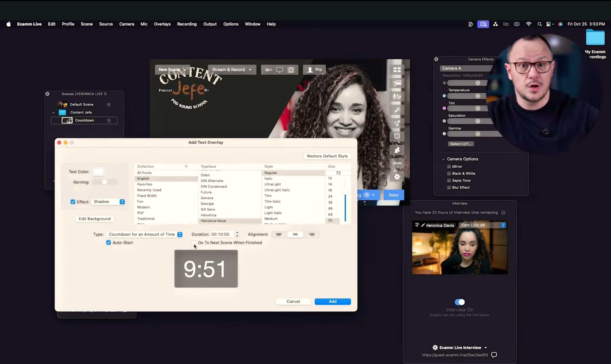This screenshot has height=364, width=611.
Task: Click the Add button in text overlay dialog
Action: point(332,301)
